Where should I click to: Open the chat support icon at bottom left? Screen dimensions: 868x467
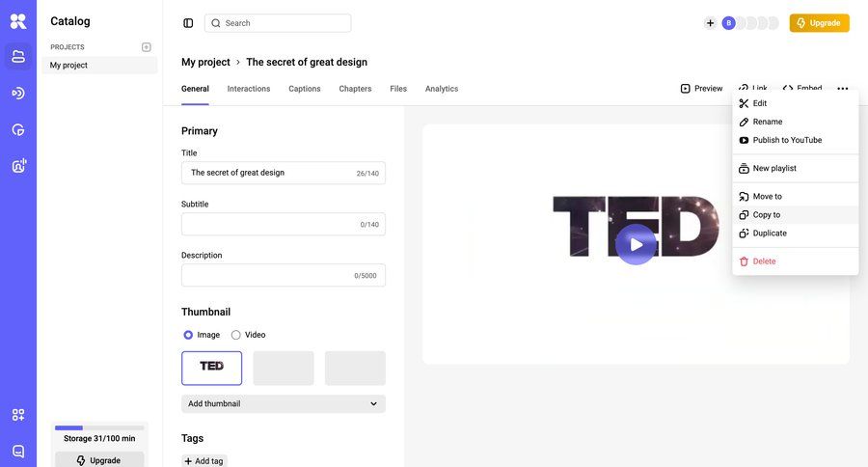click(x=18, y=451)
